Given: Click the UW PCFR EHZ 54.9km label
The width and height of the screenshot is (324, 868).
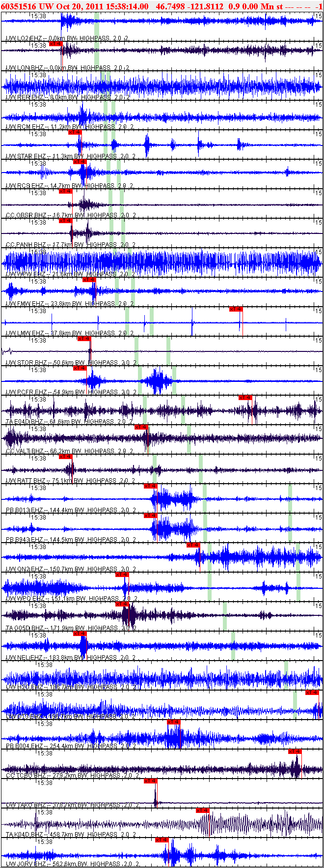Looking at the screenshot, I should [71, 392].
